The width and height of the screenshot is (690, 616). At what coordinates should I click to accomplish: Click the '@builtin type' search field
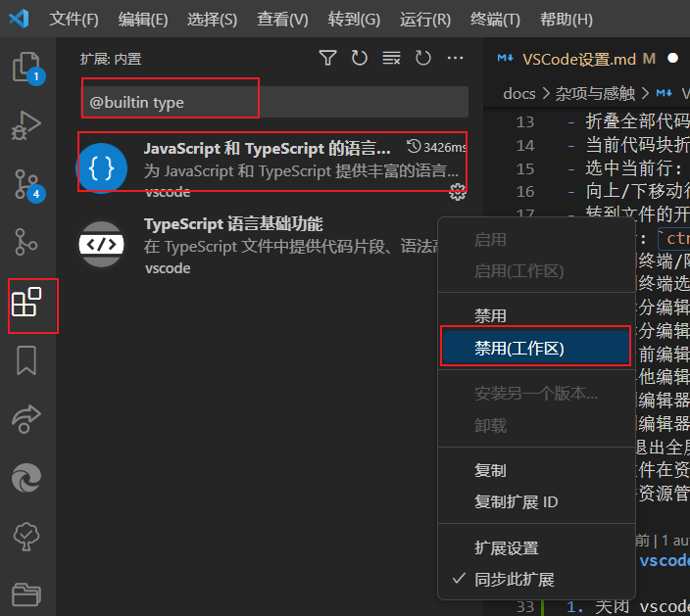[274, 102]
